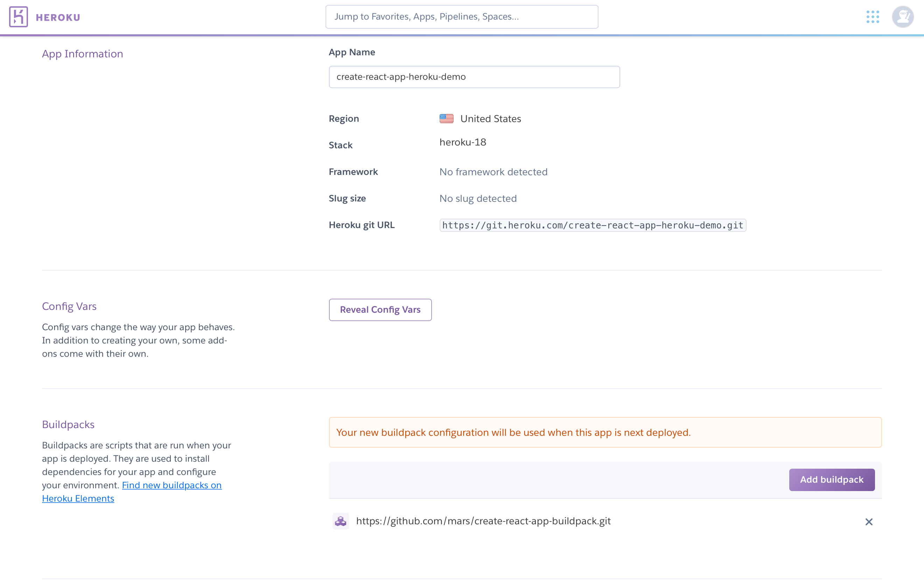The width and height of the screenshot is (924, 582).
Task: Click the github.com buildpack URL
Action: pos(483,521)
